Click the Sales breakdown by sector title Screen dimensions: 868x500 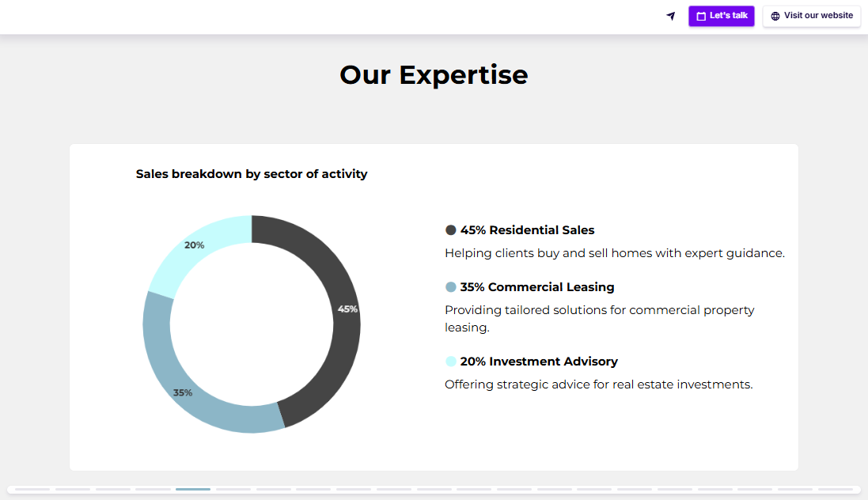tap(252, 173)
